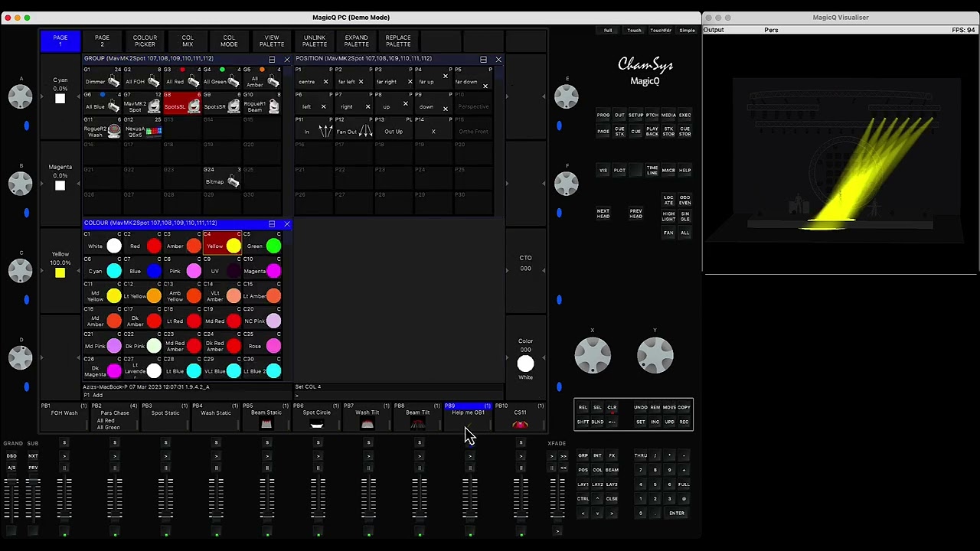Click the THRU keypad button
The height and width of the screenshot is (551, 980).
(x=641, y=456)
